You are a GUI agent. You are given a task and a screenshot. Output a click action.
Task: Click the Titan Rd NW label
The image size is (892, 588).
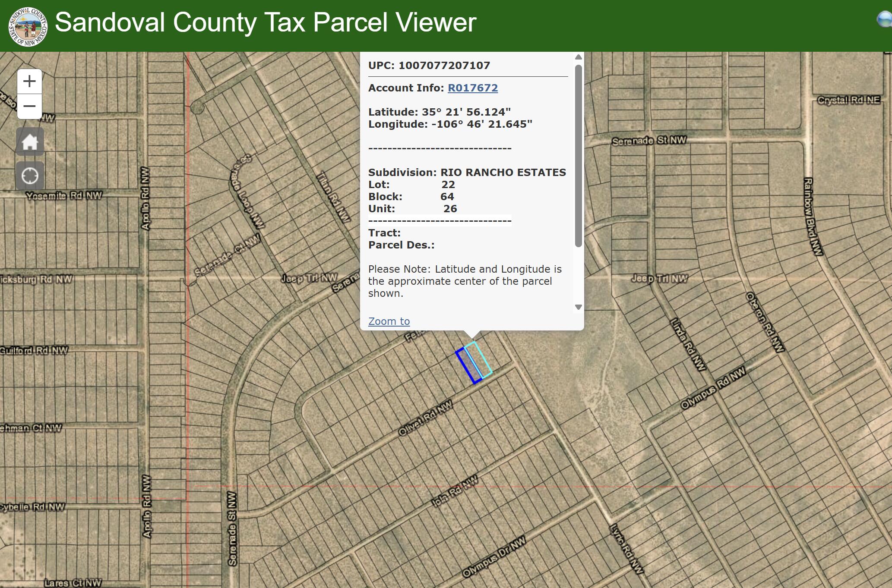pyautogui.click(x=333, y=197)
